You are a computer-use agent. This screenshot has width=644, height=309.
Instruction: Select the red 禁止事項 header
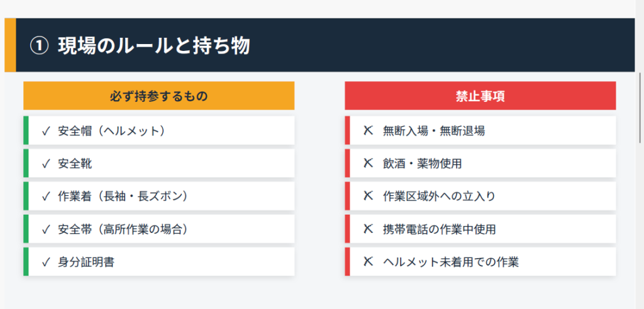point(480,96)
